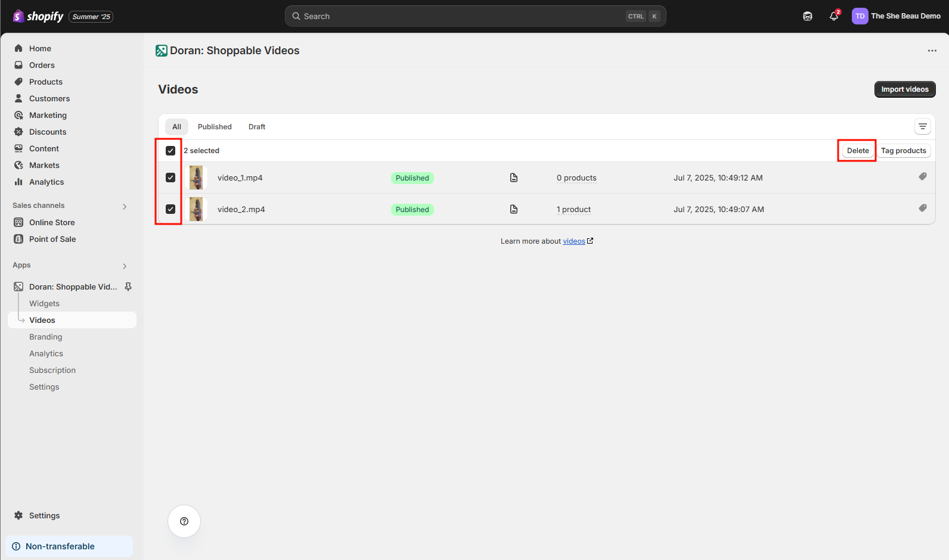Screen dimensions: 949x560
Task: Open the floating help question icon
Action: click(x=184, y=521)
